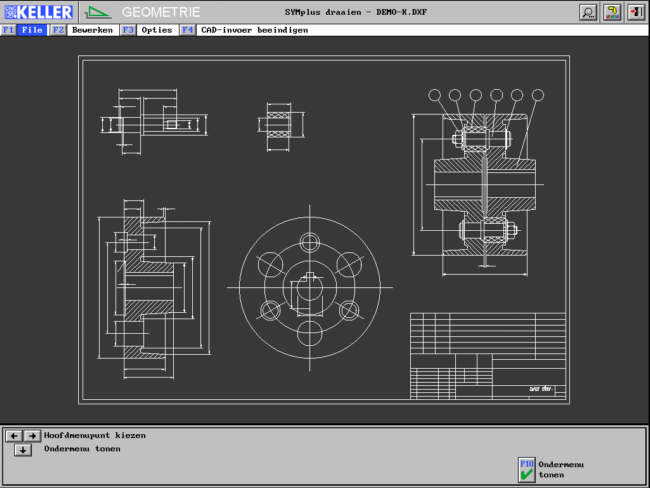Select CAD-invoer beeindigen
The width and height of the screenshot is (650, 488).
pyautogui.click(x=254, y=30)
